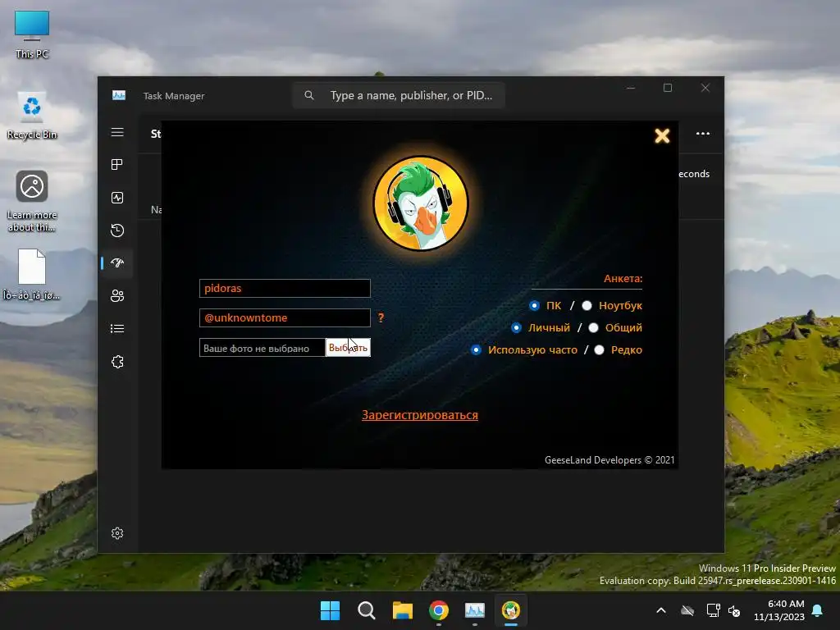The image size is (840, 630).
Task: Open the Services page in Task Manager
Action: [117, 362]
